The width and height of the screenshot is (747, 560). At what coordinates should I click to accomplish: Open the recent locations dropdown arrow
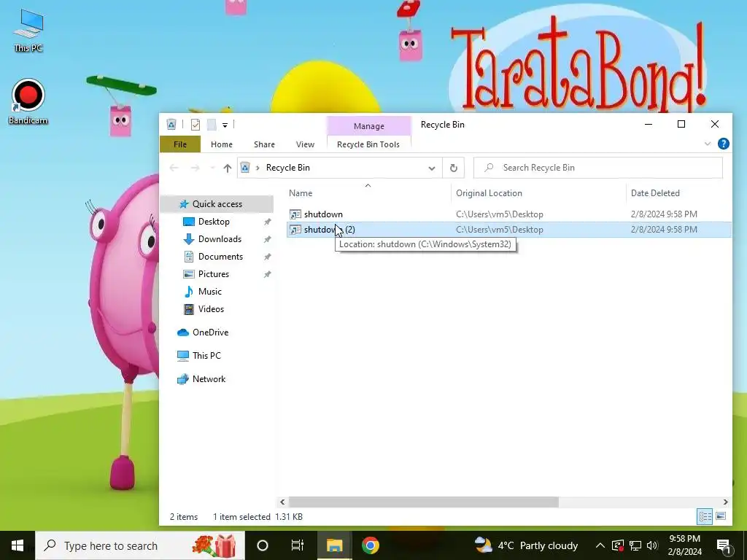[x=212, y=168]
